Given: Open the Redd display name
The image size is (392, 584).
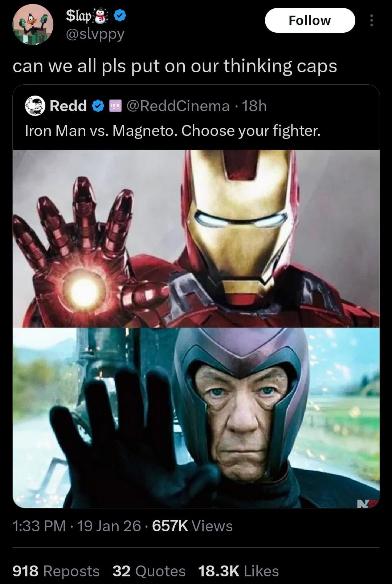Looking at the screenshot, I should (68, 106).
